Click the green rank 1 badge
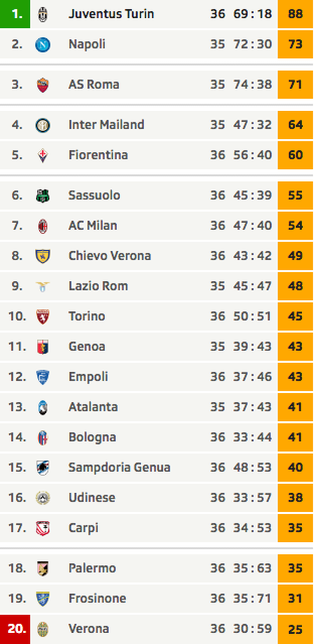The width and height of the screenshot is (314, 644). click(x=15, y=14)
